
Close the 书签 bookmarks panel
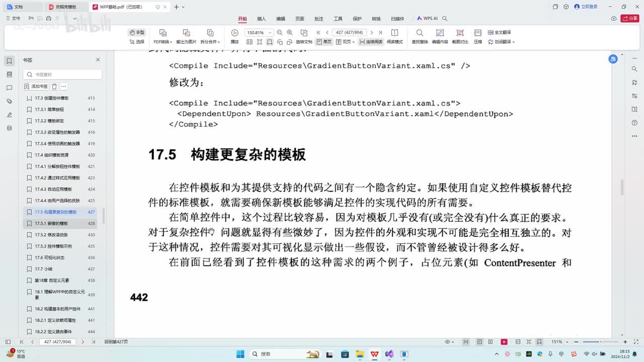[x=98, y=60]
